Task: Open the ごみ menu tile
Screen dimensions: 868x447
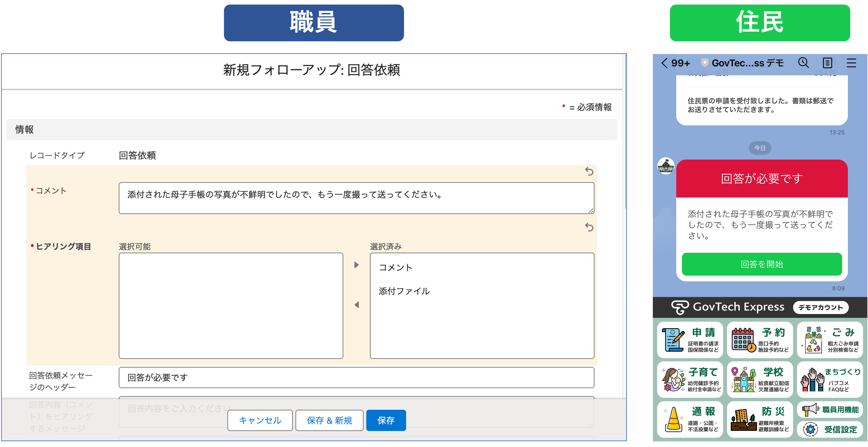Action: (830, 340)
